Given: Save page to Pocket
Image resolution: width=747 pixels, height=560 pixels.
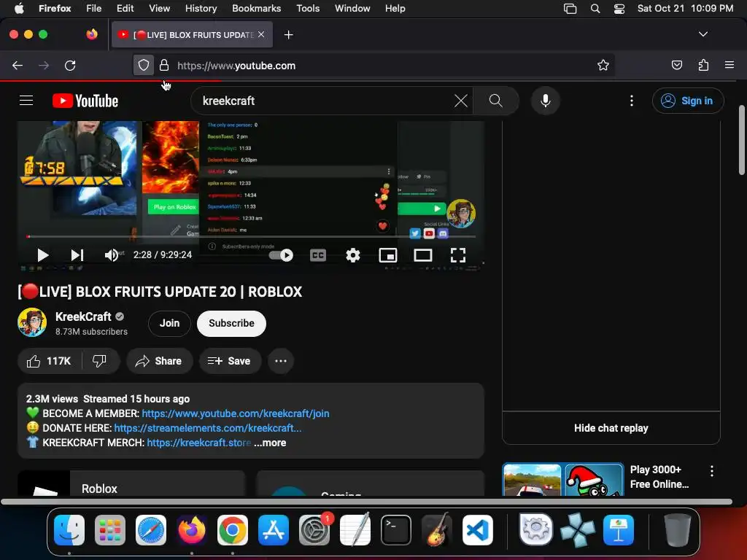Looking at the screenshot, I should [x=677, y=65].
